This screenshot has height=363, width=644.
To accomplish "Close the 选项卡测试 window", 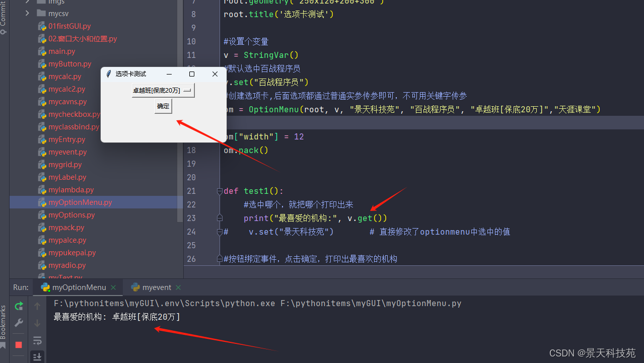I will click(x=215, y=74).
